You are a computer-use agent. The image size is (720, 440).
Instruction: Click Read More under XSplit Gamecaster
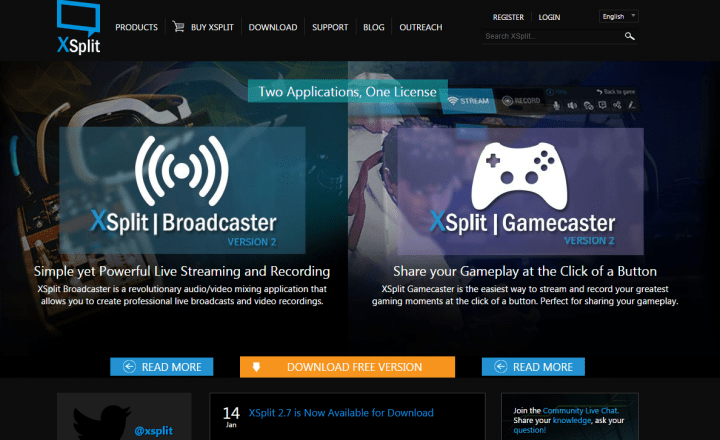click(x=533, y=367)
